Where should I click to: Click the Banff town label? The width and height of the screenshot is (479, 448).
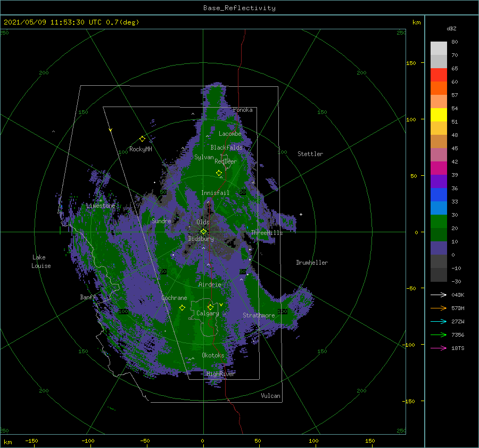click(88, 297)
